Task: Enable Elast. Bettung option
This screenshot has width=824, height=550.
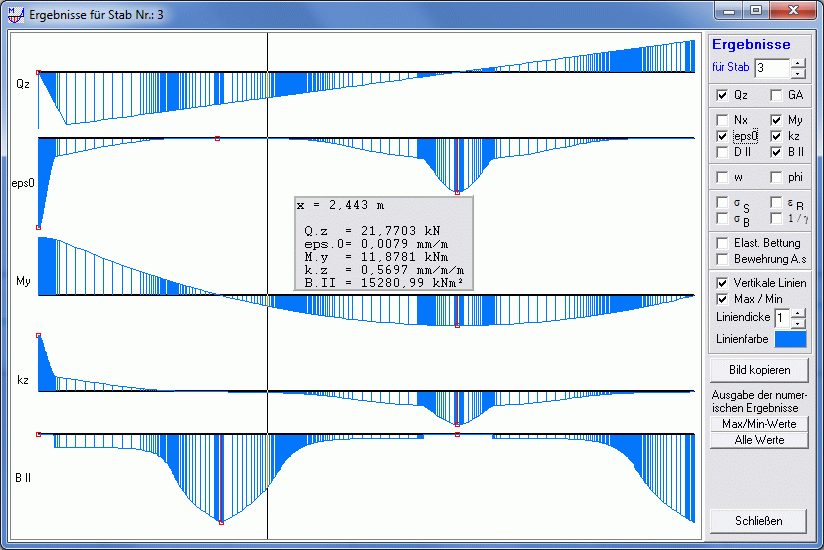Action: click(723, 243)
